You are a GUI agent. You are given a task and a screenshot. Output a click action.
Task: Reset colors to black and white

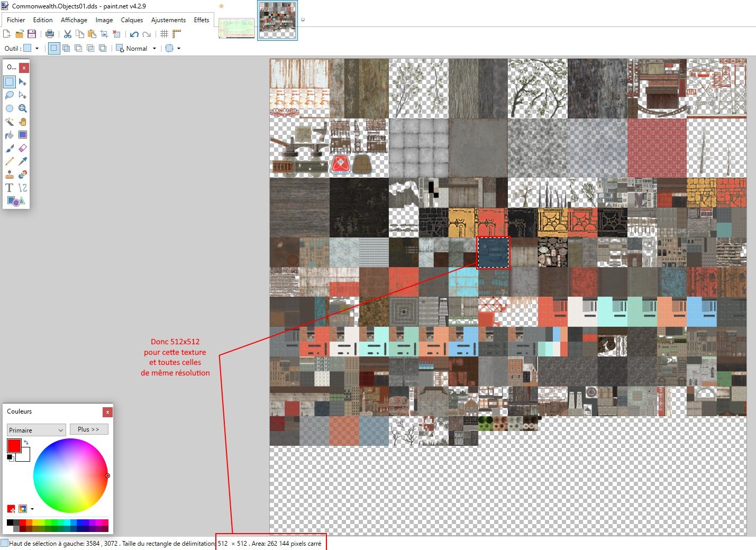tap(10, 457)
